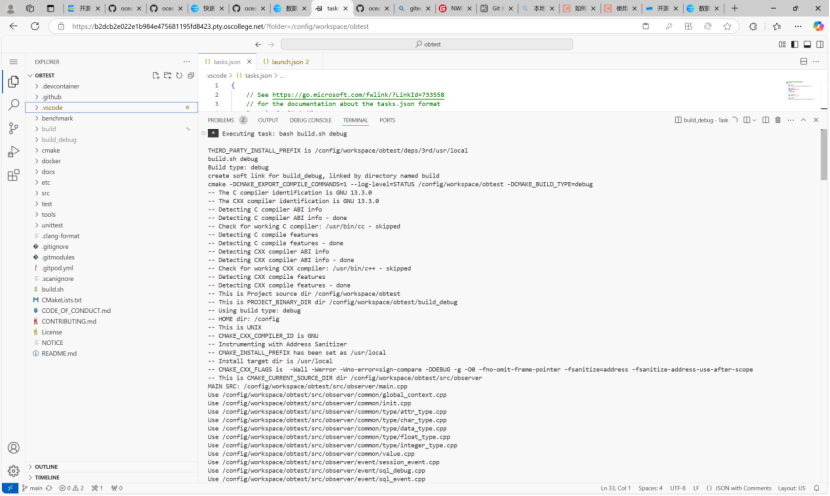Image resolution: width=830 pixels, height=496 pixels.
Task: Open the notifications bell in the status bar
Action: (816, 488)
